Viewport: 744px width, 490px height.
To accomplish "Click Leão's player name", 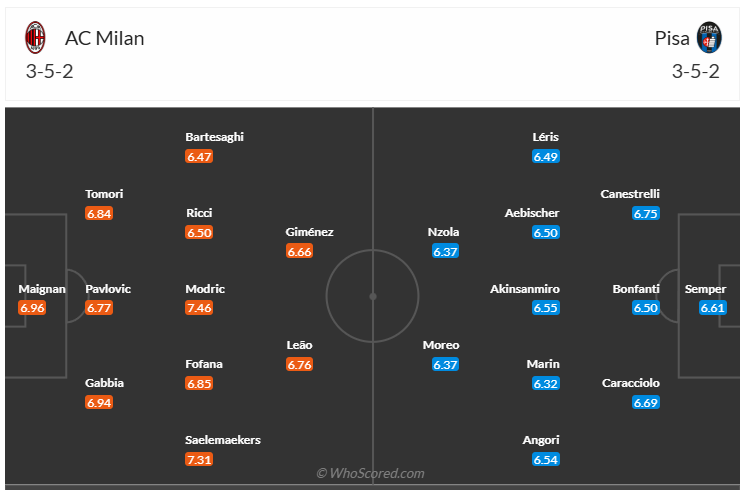I will (299, 345).
